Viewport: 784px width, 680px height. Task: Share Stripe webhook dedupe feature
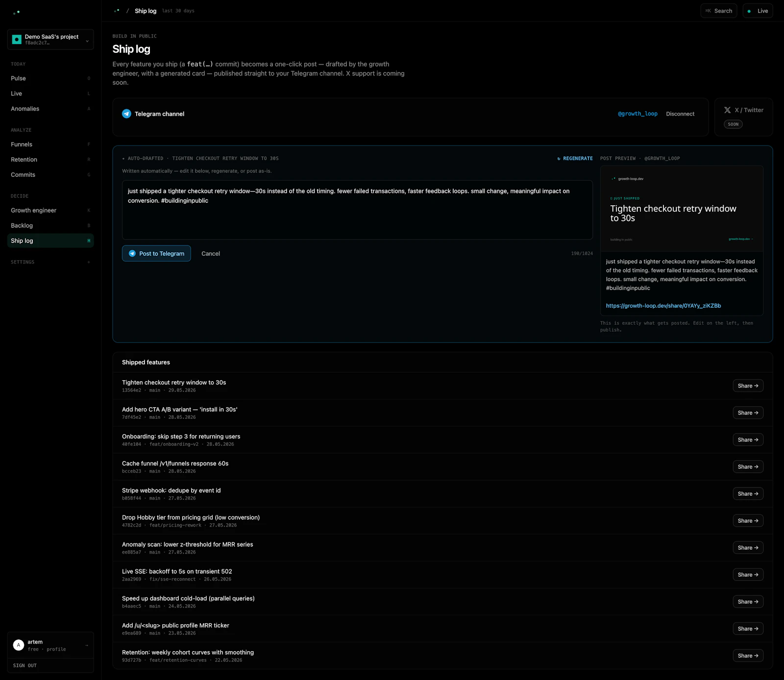(748, 494)
